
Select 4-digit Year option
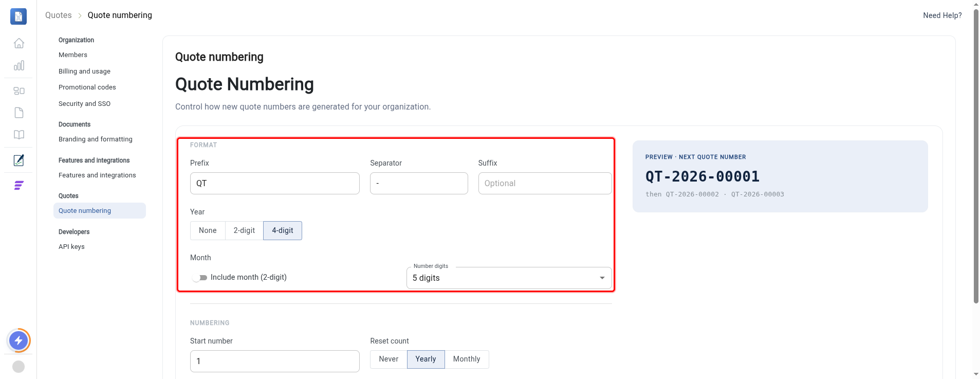(283, 230)
